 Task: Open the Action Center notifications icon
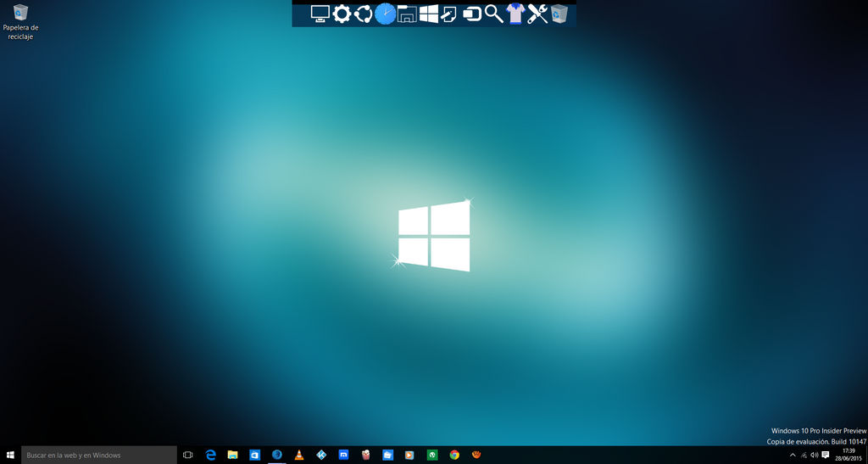click(826, 456)
